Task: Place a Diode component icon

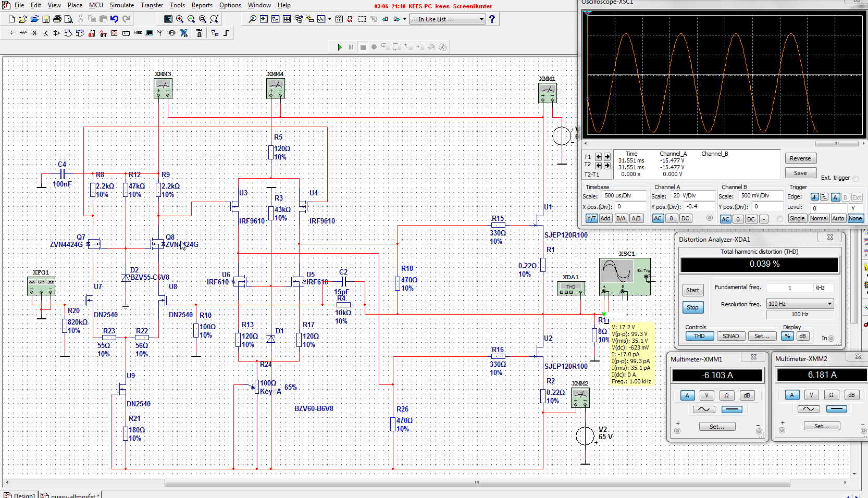Action: pos(34,33)
